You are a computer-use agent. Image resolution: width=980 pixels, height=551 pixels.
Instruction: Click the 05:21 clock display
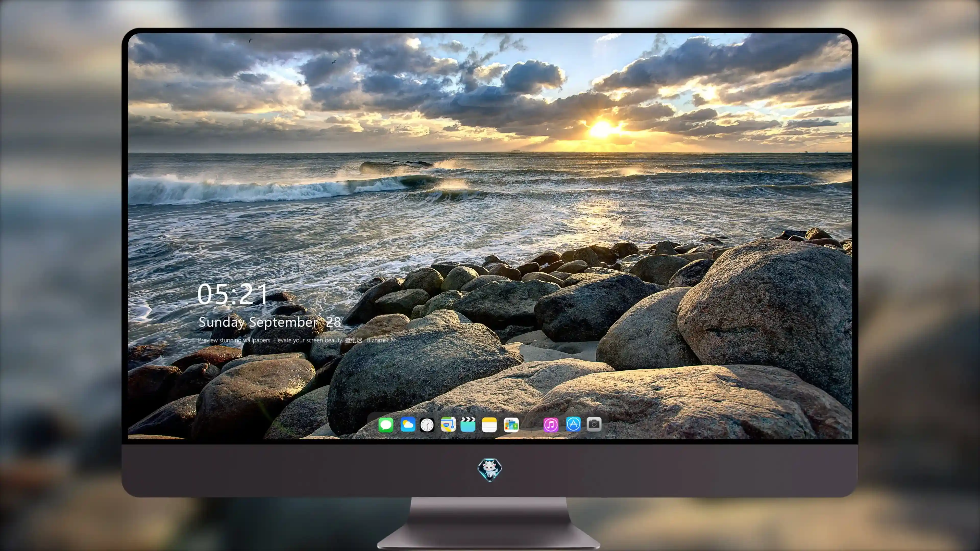232,294
